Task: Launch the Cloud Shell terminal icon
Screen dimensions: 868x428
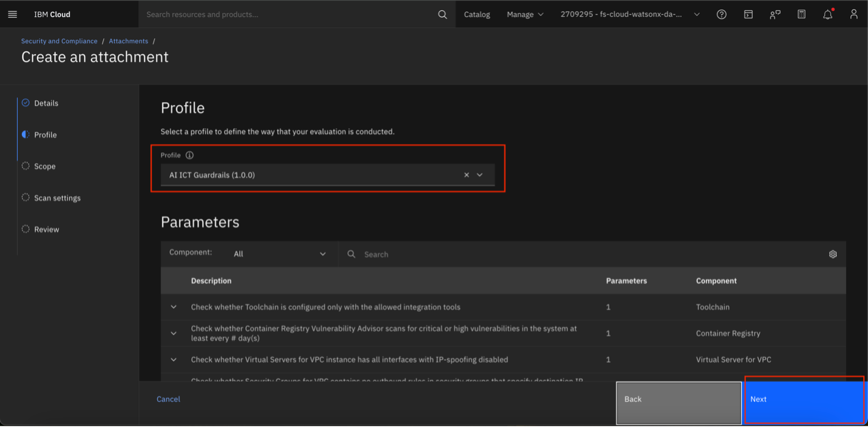Action: (x=748, y=14)
